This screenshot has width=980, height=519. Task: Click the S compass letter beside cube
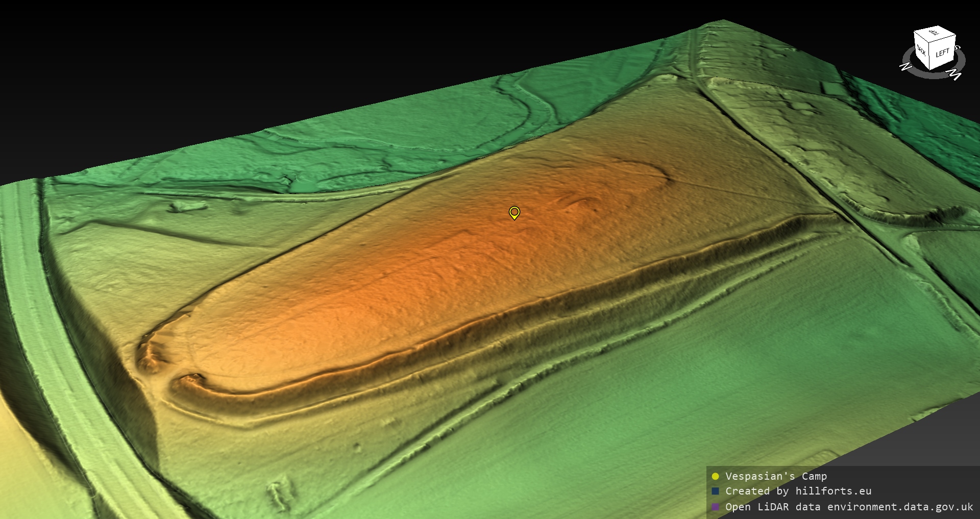tap(957, 48)
